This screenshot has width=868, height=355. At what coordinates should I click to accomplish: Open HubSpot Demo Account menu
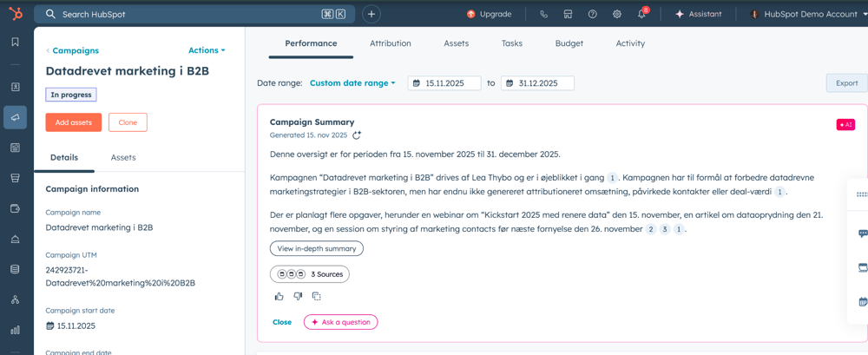tap(807, 15)
